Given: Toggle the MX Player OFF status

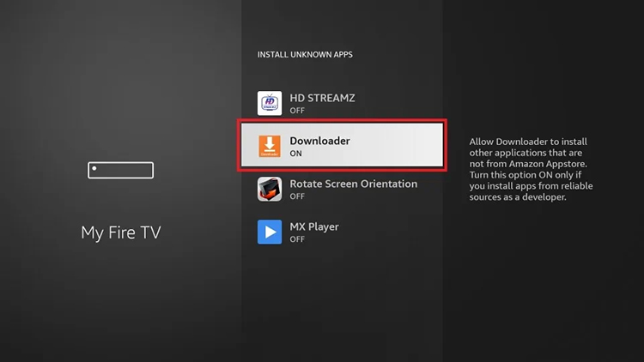Looking at the screenshot, I should pyautogui.click(x=297, y=239).
